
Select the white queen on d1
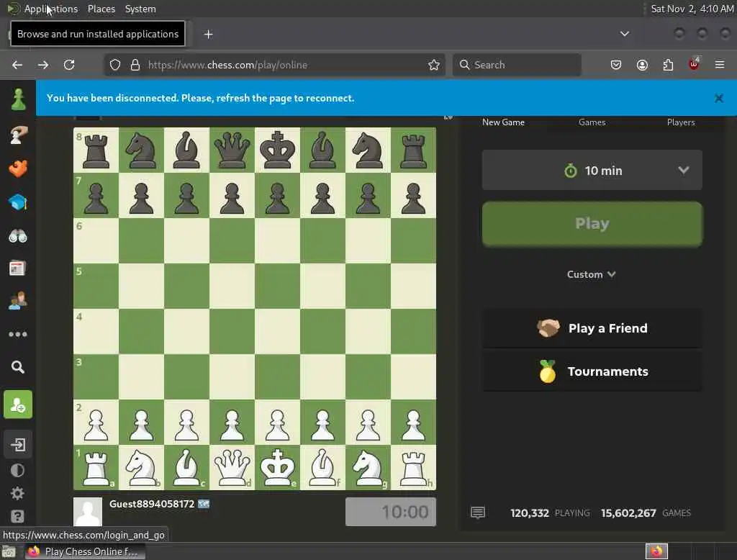[232, 467]
